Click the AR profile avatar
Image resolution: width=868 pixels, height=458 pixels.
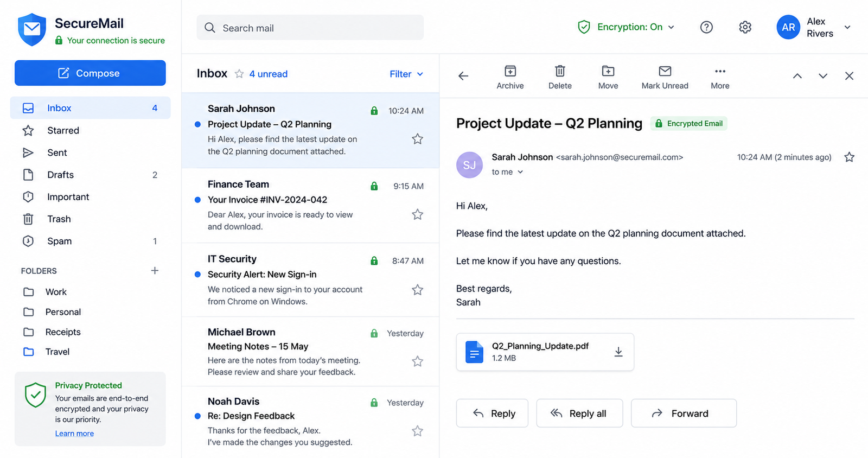pyautogui.click(x=788, y=27)
